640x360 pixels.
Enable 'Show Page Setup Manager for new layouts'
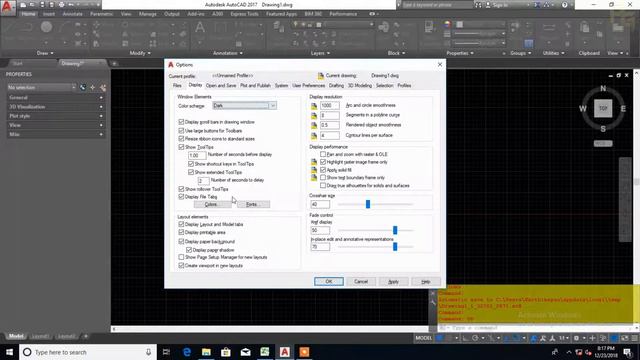181,257
